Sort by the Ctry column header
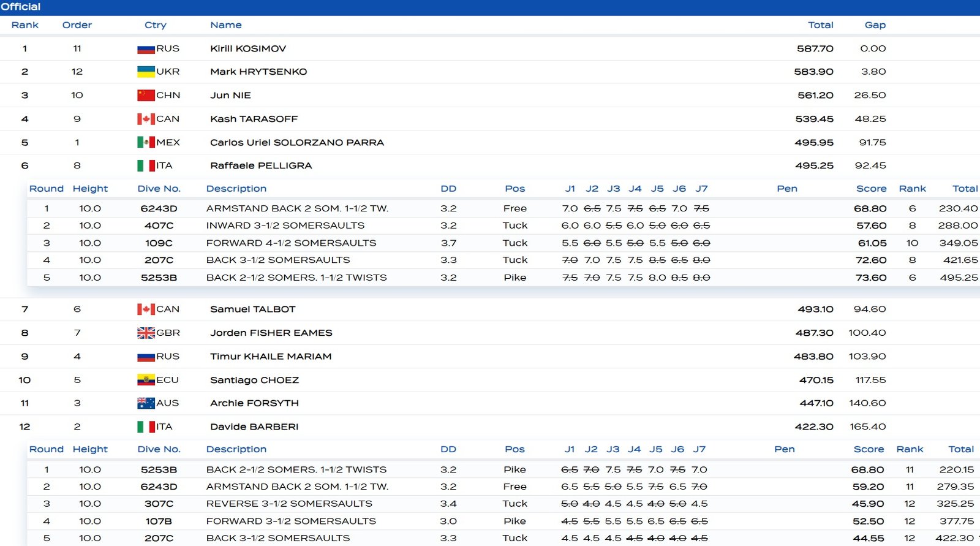This screenshot has height=546, width=980. point(156,25)
